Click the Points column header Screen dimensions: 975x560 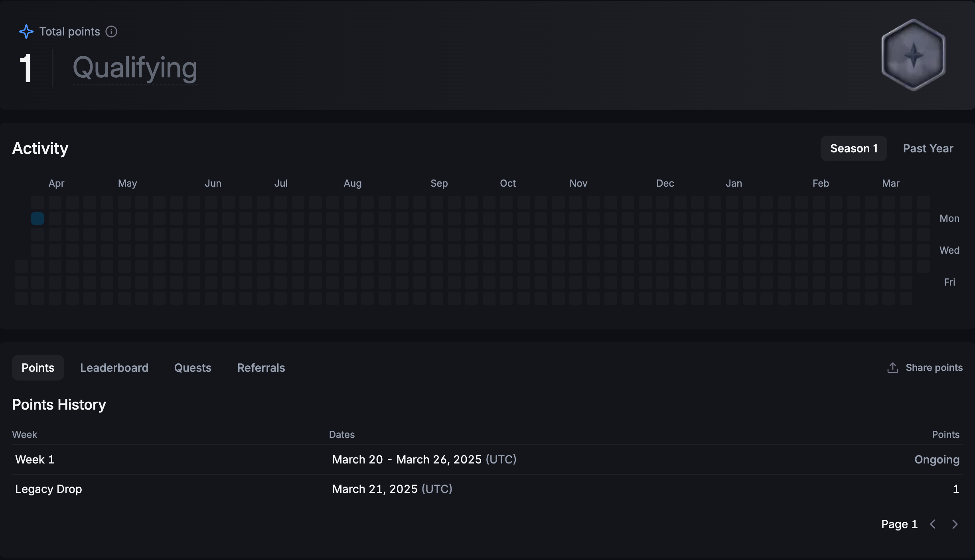point(945,434)
